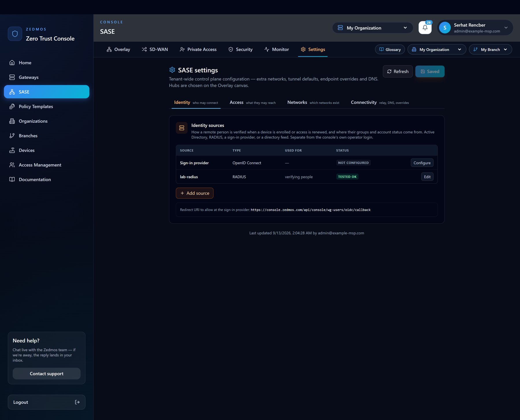
Task: Open the SD-WAN tab
Action: (x=155, y=49)
